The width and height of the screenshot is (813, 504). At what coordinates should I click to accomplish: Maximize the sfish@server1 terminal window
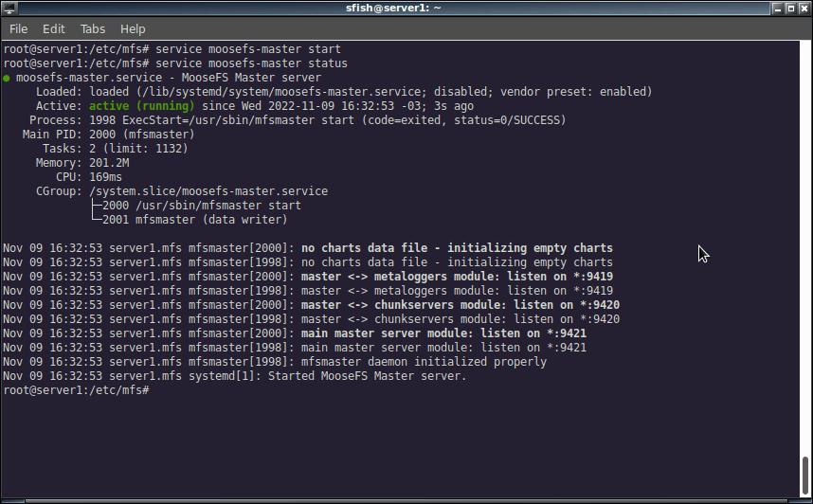790,8
